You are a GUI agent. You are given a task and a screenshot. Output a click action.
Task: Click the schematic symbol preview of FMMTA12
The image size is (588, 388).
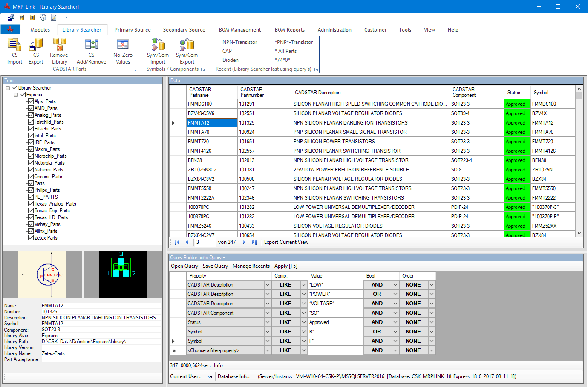42,275
